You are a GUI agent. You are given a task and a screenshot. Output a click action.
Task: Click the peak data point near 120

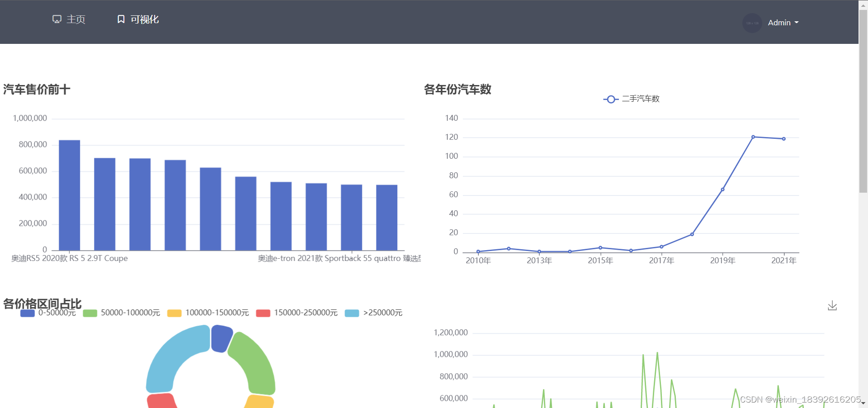753,137
